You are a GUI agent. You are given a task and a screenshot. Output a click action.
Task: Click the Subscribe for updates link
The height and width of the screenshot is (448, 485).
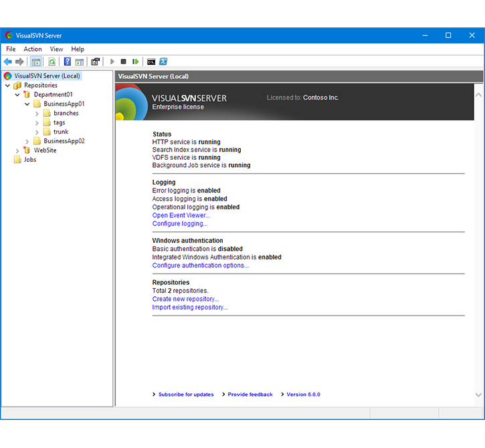pos(186,395)
